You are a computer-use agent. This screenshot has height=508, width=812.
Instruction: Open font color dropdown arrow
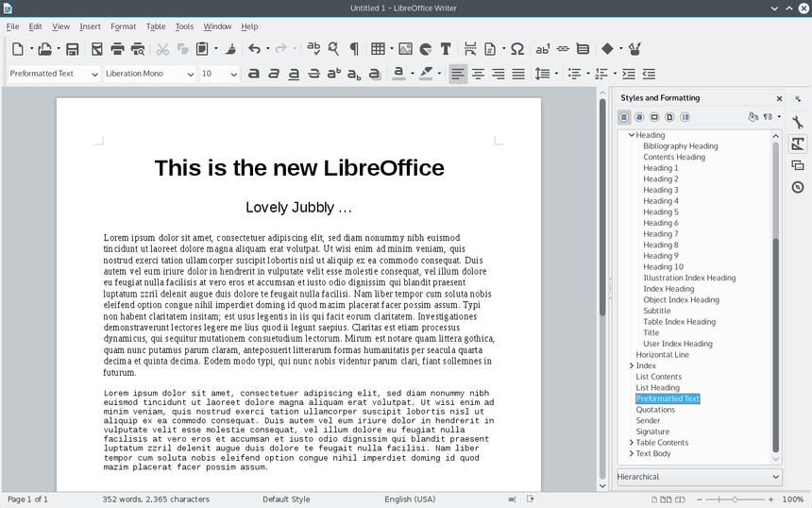413,74
